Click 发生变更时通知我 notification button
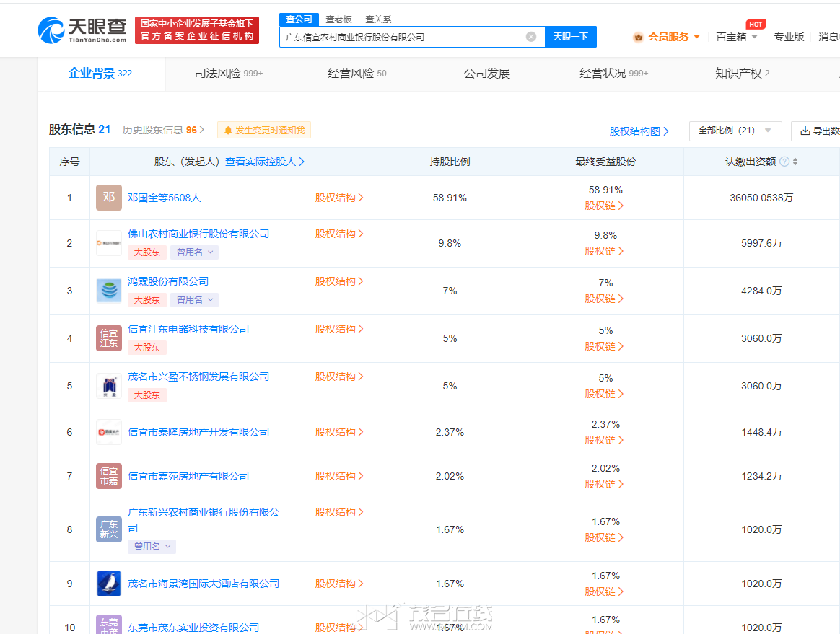 (264, 131)
